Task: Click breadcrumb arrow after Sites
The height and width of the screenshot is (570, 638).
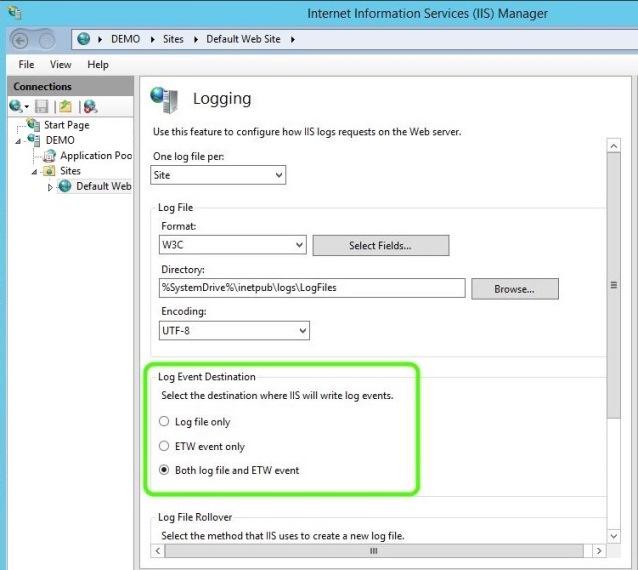Action: (196, 39)
